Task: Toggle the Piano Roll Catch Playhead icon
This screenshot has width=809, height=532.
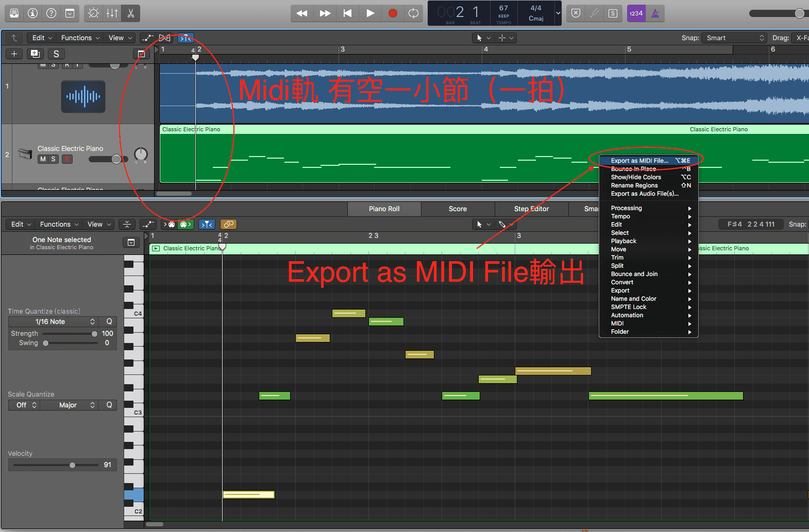Action: click(x=207, y=224)
